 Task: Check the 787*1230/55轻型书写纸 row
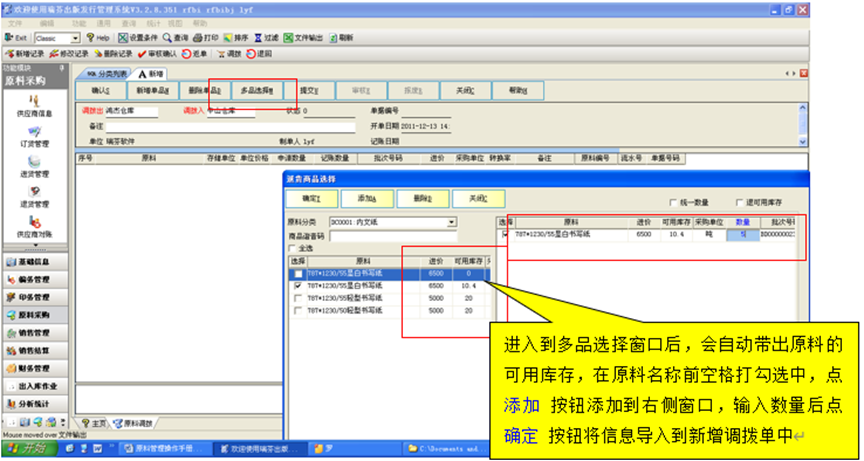click(298, 299)
